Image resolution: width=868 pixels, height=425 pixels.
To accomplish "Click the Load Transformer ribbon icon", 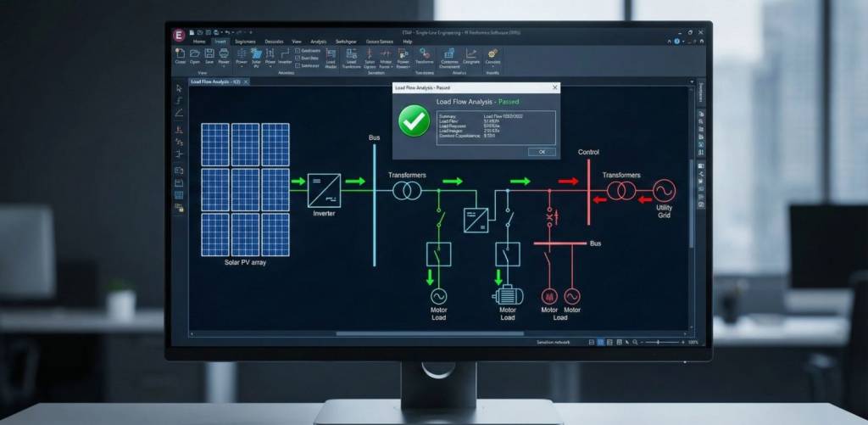I will point(351,53).
